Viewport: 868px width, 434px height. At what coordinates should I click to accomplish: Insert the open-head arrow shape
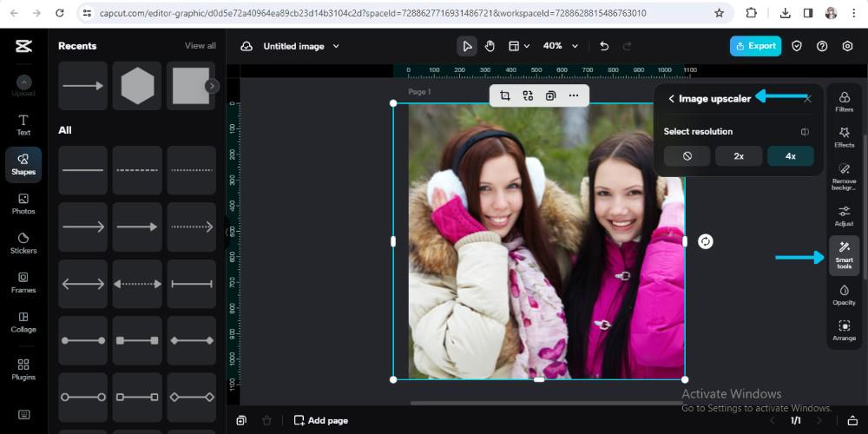click(83, 227)
